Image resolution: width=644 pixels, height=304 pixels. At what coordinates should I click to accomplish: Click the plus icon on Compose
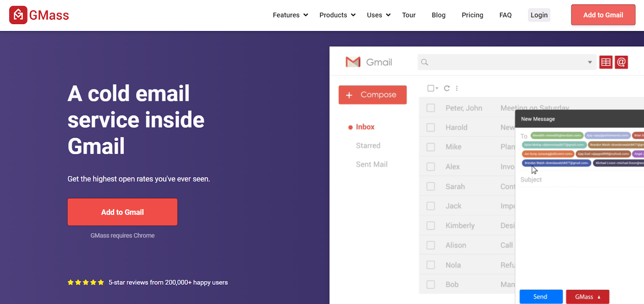click(x=349, y=95)
